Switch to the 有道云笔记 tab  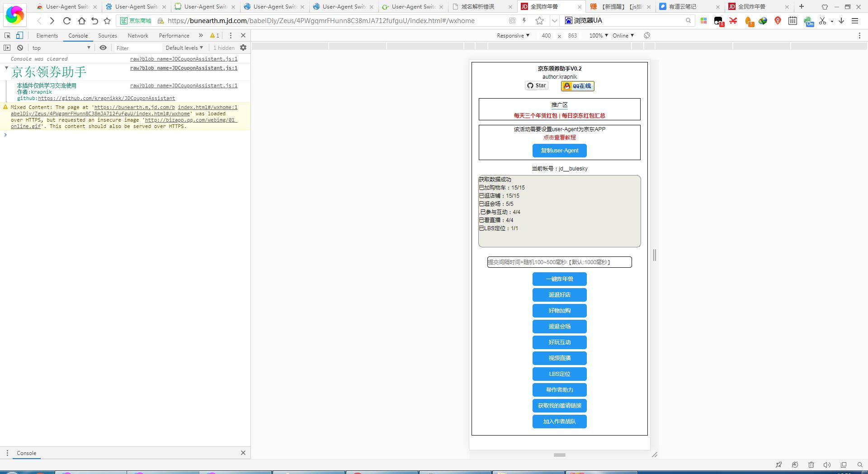[x=689, y=6]
